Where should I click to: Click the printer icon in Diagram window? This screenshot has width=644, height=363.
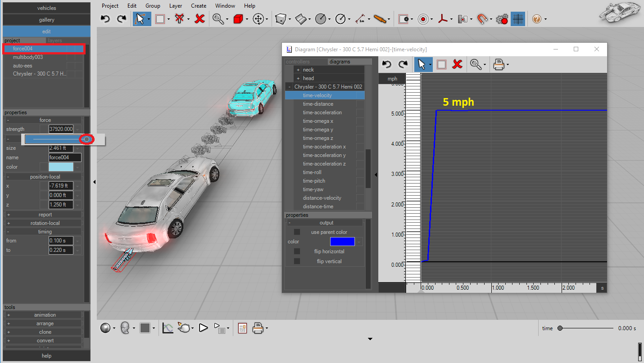click(x=499, y=64)
